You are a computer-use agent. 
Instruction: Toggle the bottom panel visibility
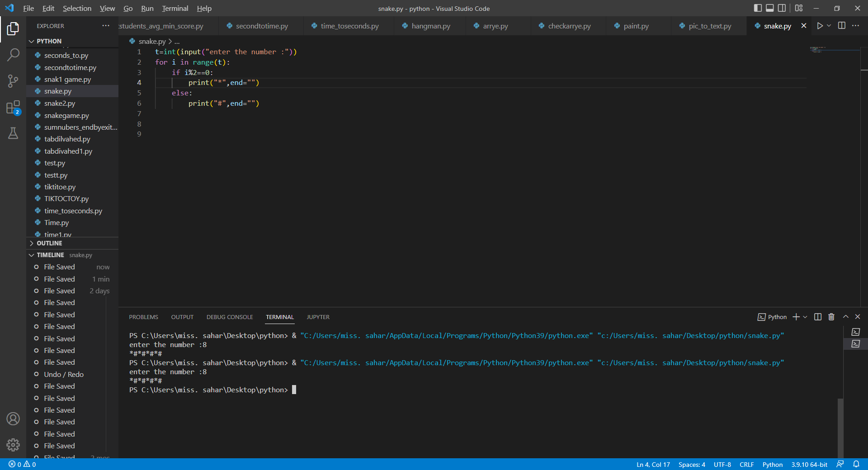(x=769, y=8)
